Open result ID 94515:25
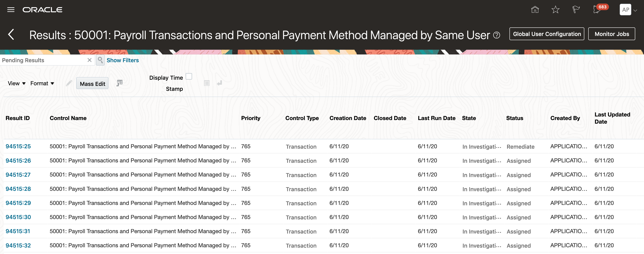Viewport: 644px width, 254px height. 18,146
